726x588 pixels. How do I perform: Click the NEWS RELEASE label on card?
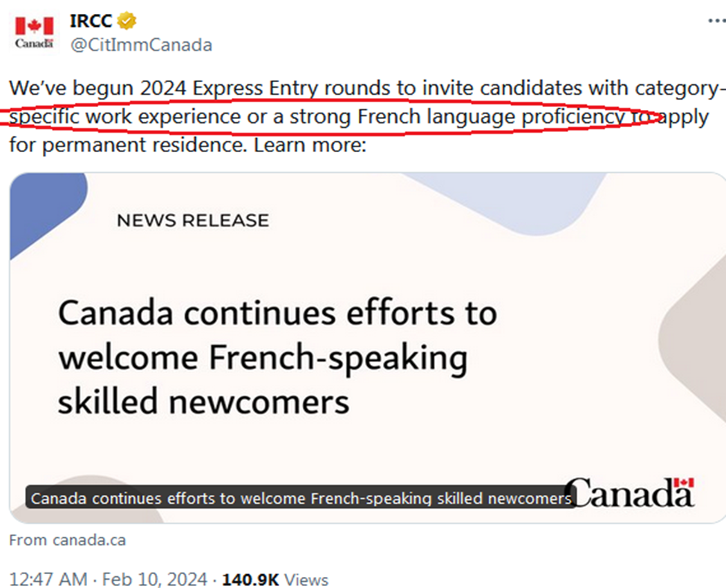coord(192,220)
